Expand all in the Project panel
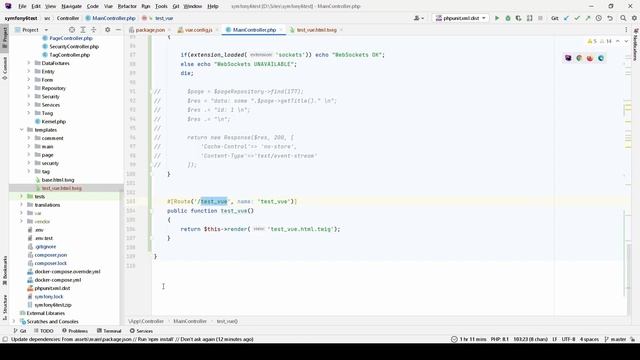Viewport: 640px width, 360px height. [83, 30]
